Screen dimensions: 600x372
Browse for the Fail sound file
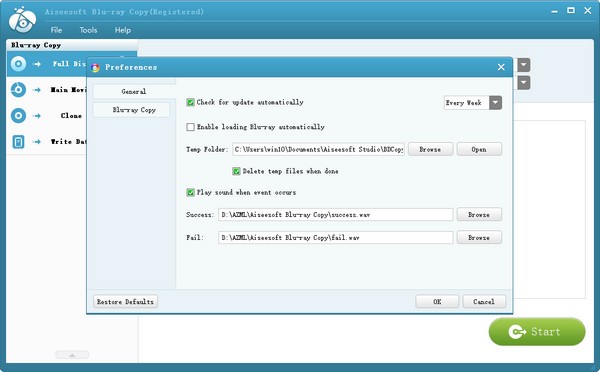coord(479,238)
